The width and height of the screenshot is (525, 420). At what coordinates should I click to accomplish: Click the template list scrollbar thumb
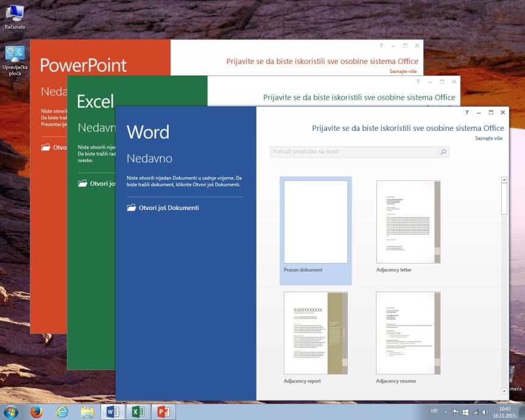tap(504, 198)
